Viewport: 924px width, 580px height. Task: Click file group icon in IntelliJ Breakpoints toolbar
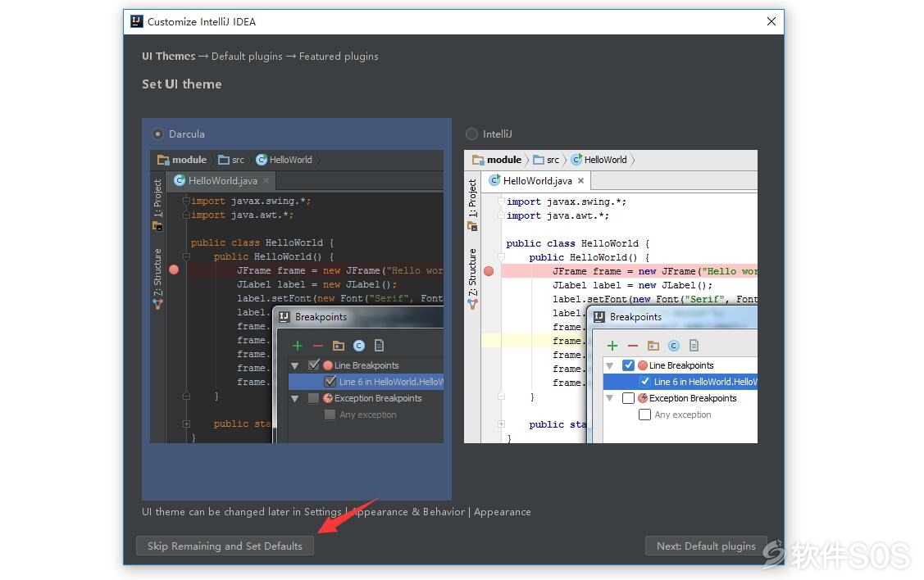(x=694, y=346)
